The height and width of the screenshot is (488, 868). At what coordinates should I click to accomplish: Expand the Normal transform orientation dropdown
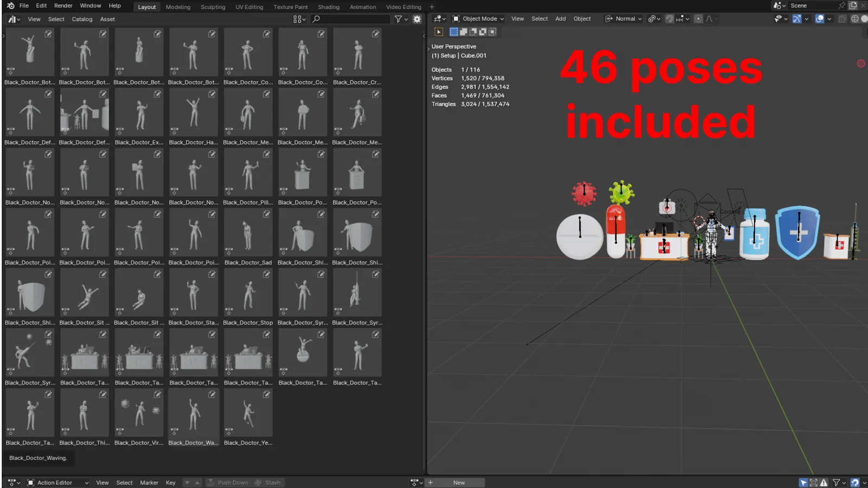(x=624, y=18)
